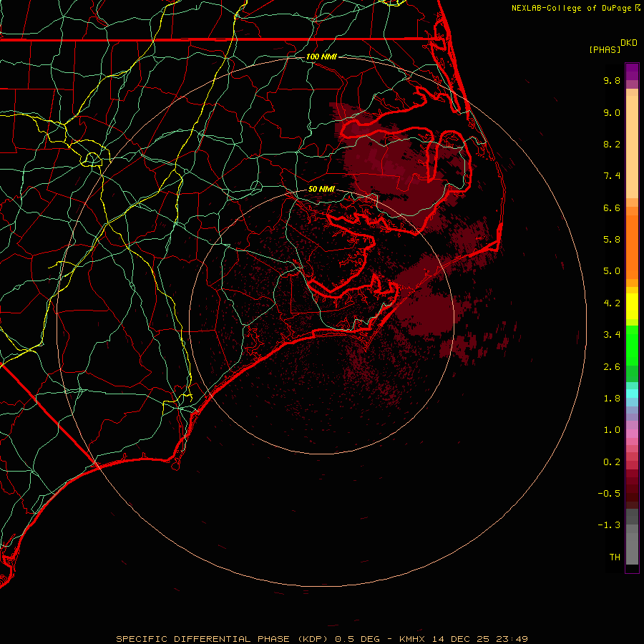Click the 14 DEC 25 date in footer
Viewport: 644px width, 644px height.
[x=462, y=639]
